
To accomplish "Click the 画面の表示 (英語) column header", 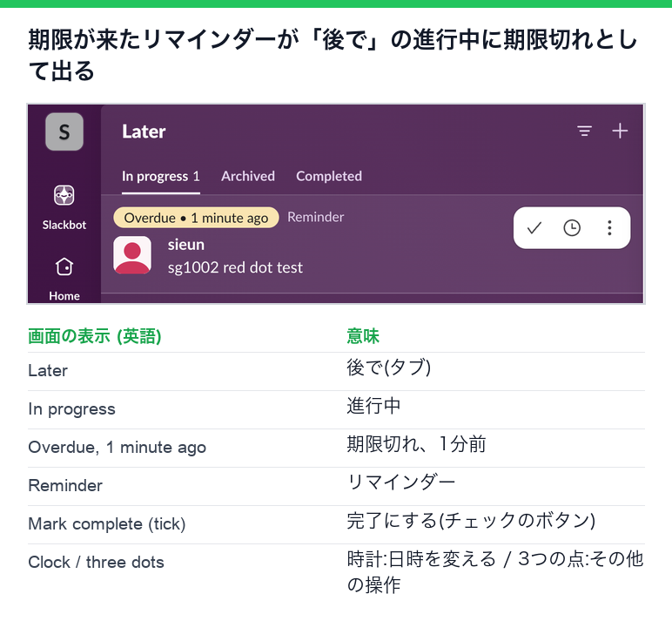I will tap(95, 335).
